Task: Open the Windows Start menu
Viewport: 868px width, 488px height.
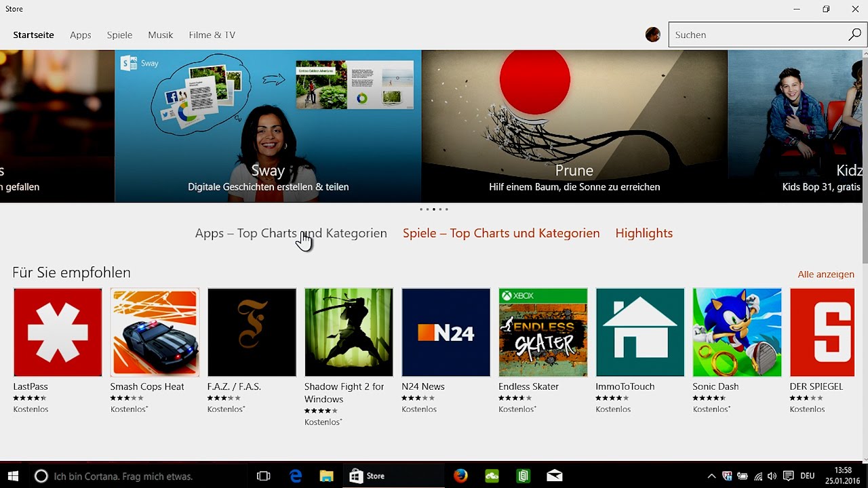Action: point(12,476)
